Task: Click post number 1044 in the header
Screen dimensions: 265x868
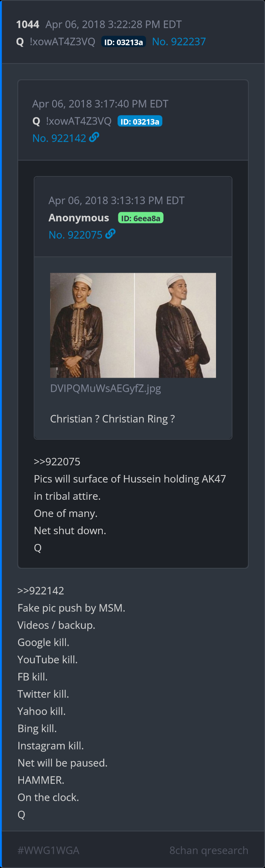Action: coord(27,24)
